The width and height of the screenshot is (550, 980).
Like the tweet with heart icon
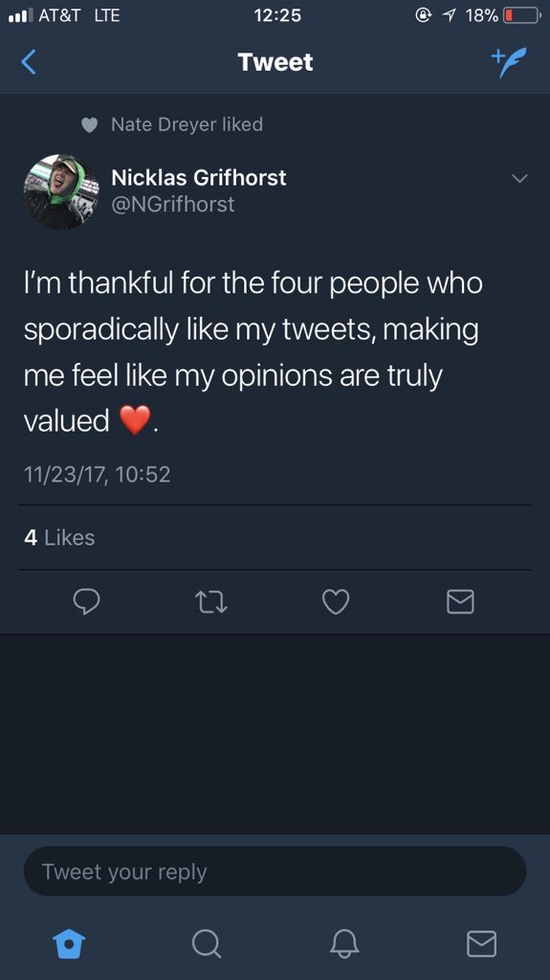click(x=336, y=602)
